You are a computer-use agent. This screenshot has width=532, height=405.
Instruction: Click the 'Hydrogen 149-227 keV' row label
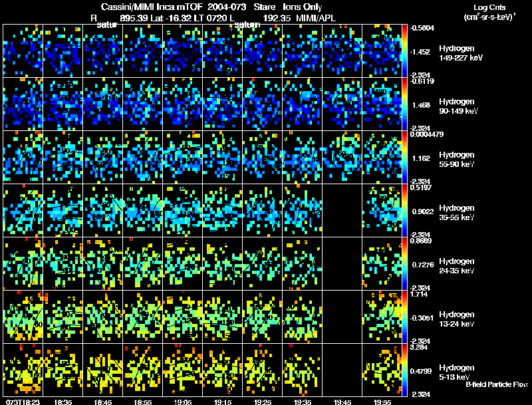click(x=461, y=53)
